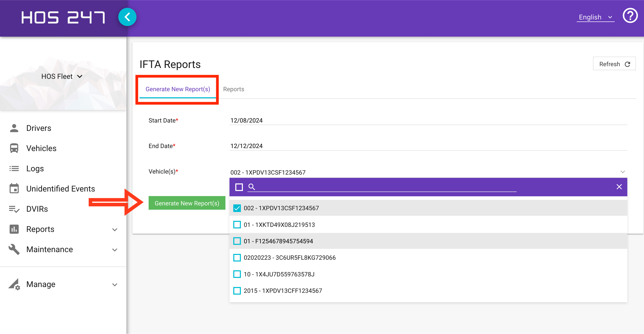Check vehicle 01 - 1XKTD49X08J219513
The image size is (644, 334).
point(237,225)
